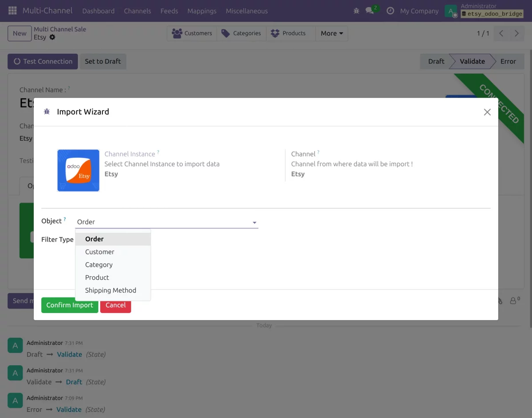Click the Multi-Channel app title
The height and width of the screenshot is (418, 532).
pyautogui.click(x=47, y=11)
